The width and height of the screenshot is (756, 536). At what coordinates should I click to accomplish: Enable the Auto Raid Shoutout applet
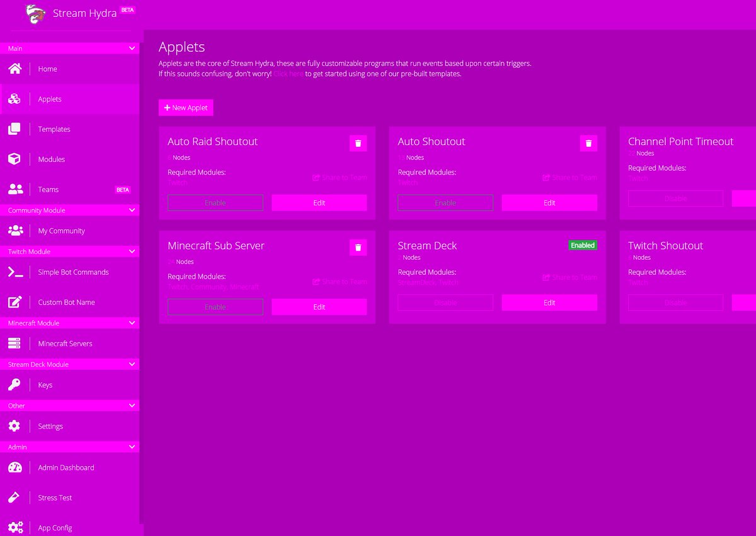(x=215, y=202)
